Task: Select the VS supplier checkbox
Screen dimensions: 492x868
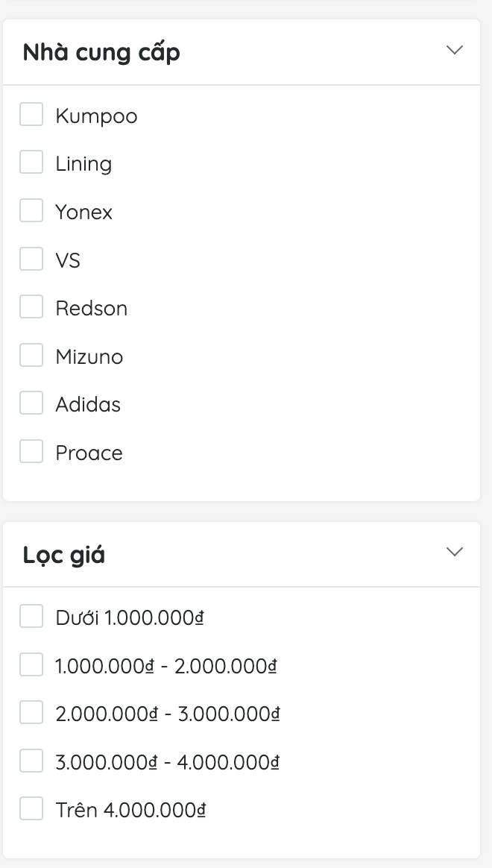Action: (31, 259)
